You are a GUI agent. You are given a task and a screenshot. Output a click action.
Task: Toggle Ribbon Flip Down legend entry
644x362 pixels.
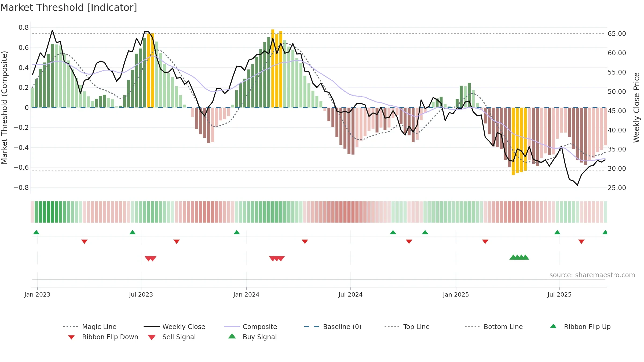[103, 337]
